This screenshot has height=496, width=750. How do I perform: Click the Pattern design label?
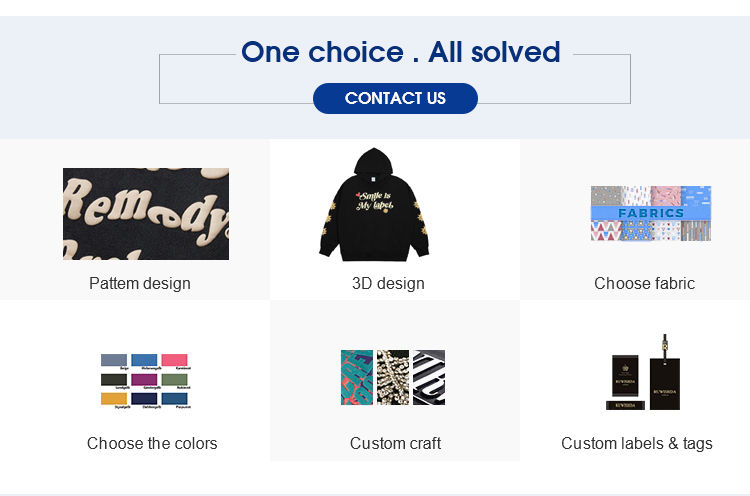pos(140,283)
